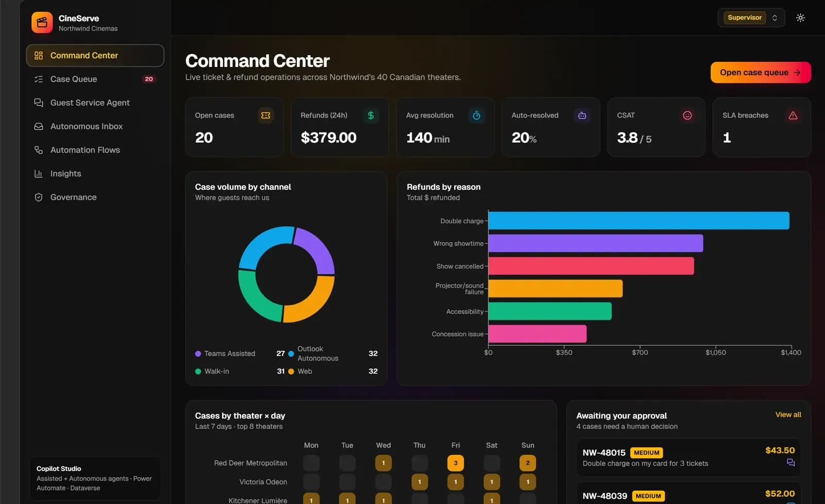Viewport: 825px width, 504px height.
Task: Click Red Deer Metropolitan Wednesday cell
Action: click(x=384, y=463)
